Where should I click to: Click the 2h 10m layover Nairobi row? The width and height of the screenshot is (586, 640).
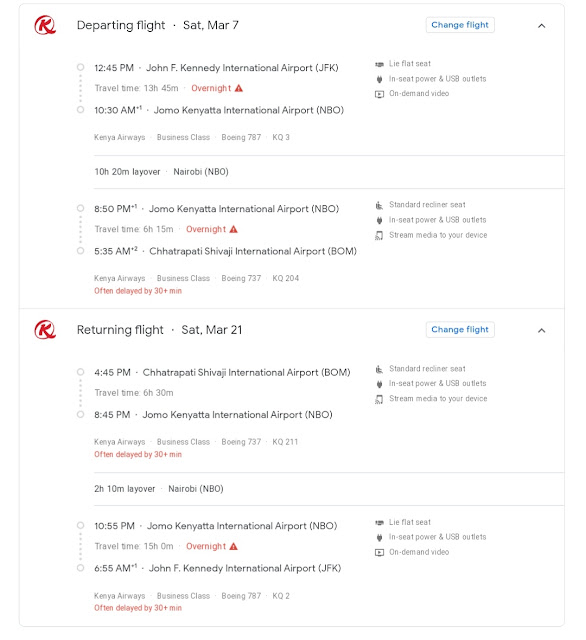pyautogui.click(x=329, y=489)
